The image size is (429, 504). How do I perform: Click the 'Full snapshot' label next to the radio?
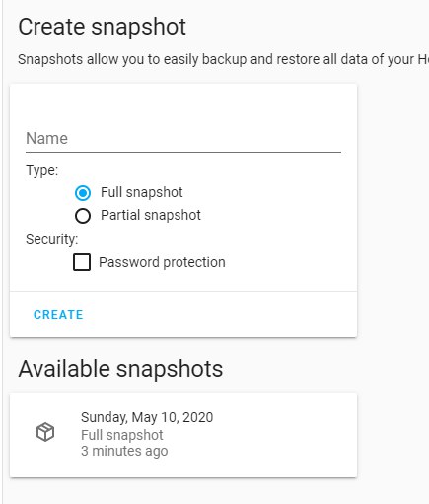[x=141, y=192]
